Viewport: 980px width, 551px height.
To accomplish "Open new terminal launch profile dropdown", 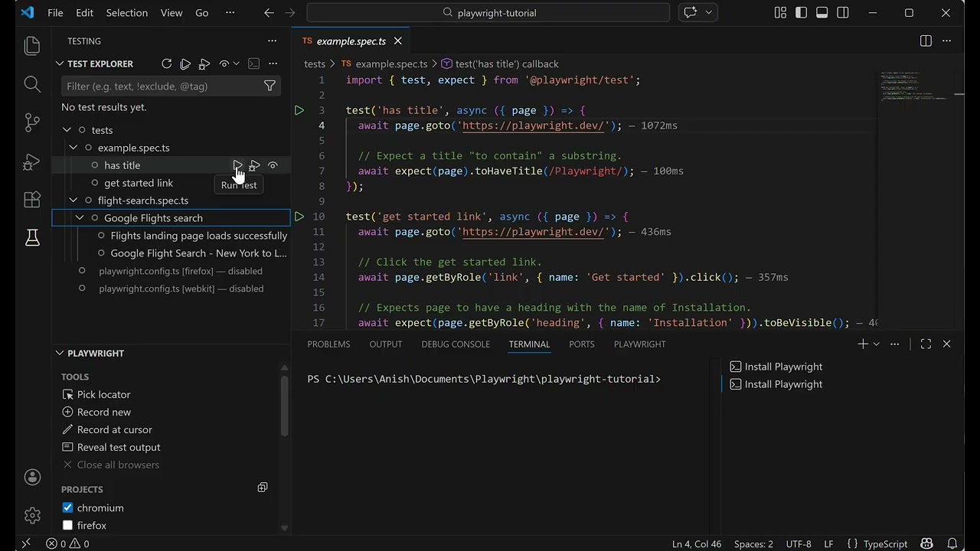I will coord(877,344).
